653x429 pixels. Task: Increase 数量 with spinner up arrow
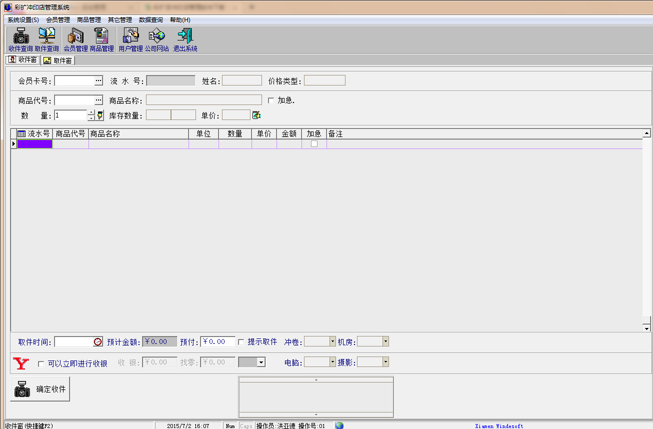point(92,113)
